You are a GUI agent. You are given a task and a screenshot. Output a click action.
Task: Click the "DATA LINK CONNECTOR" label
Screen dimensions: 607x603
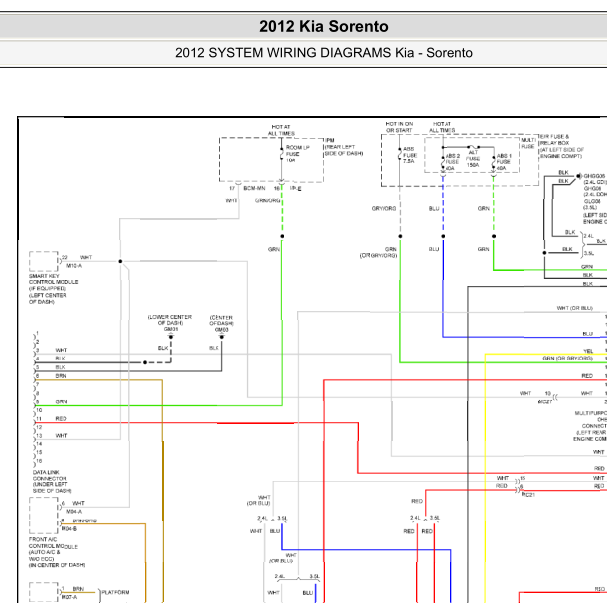pos(50,475)
